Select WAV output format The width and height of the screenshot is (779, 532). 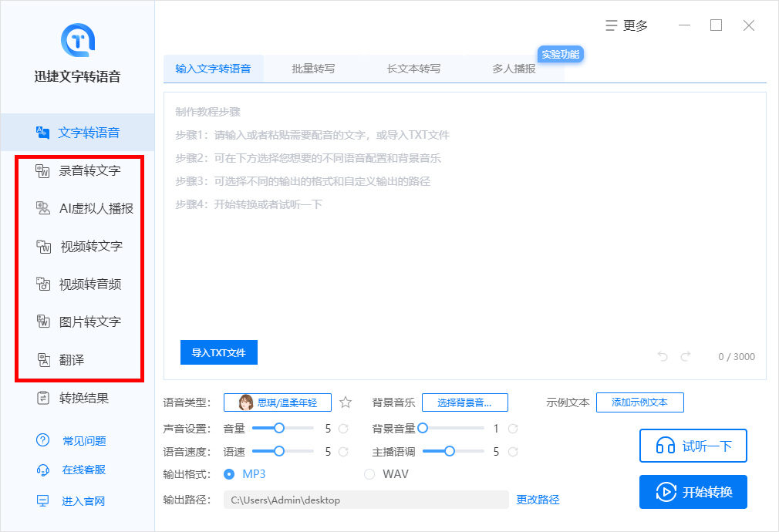(369, 476)
